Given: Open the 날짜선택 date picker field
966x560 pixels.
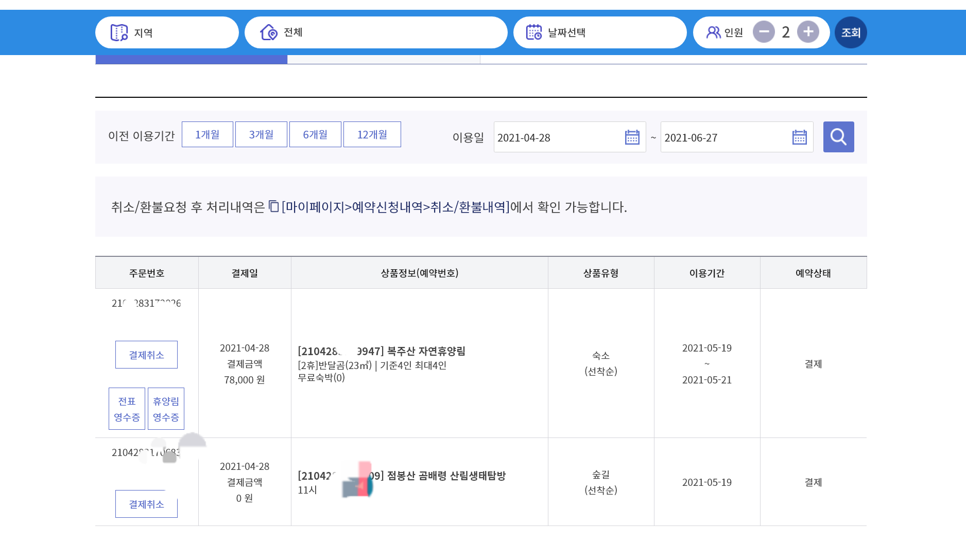Looking at the screenshot, I should pos(600,32).
